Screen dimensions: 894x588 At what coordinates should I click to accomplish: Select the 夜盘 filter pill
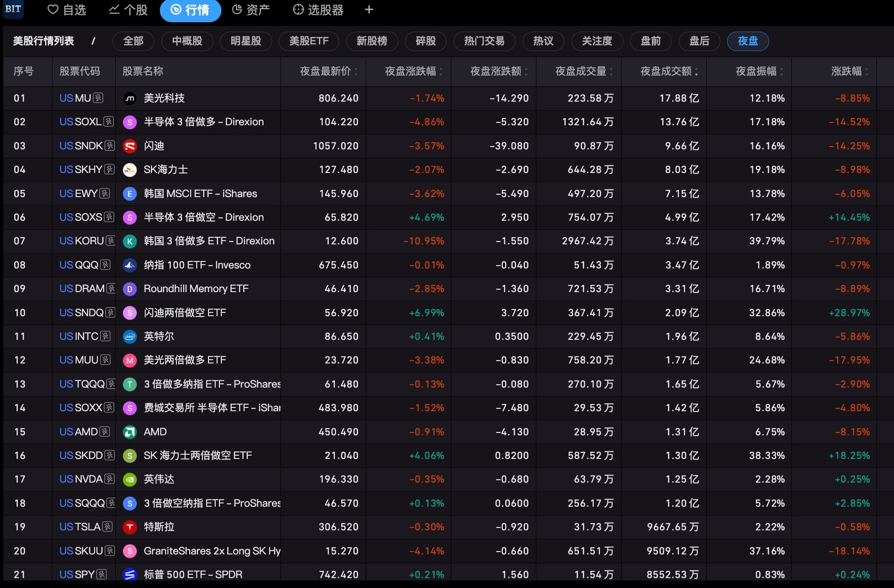point(747,41)
